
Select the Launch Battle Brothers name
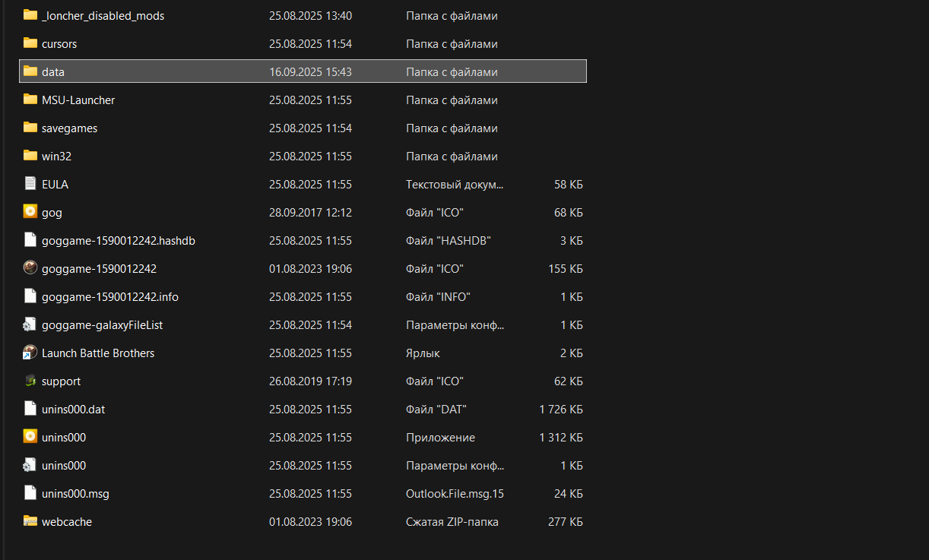[x=98, y=353]
